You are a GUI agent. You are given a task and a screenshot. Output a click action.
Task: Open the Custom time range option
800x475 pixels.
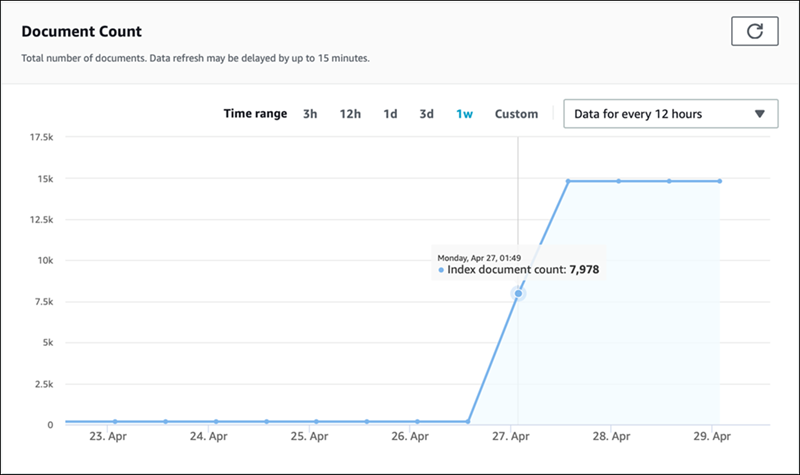point(516,114)
